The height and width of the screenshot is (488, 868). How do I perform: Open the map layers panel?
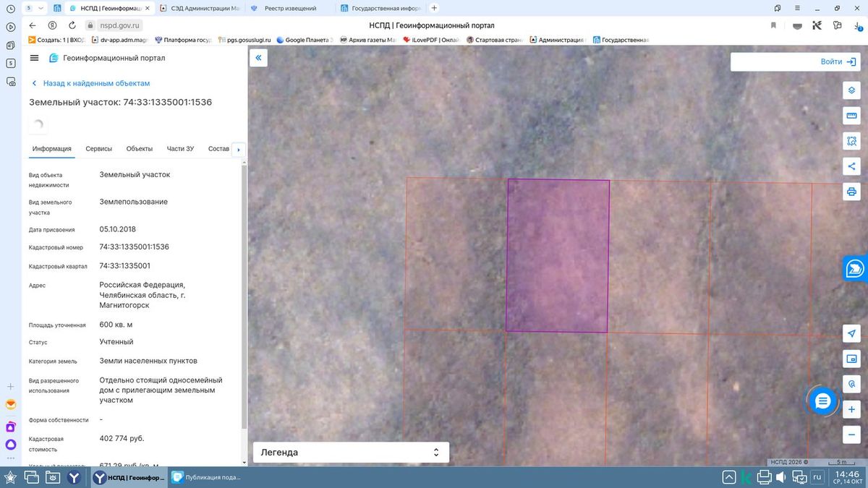[851, 90]
